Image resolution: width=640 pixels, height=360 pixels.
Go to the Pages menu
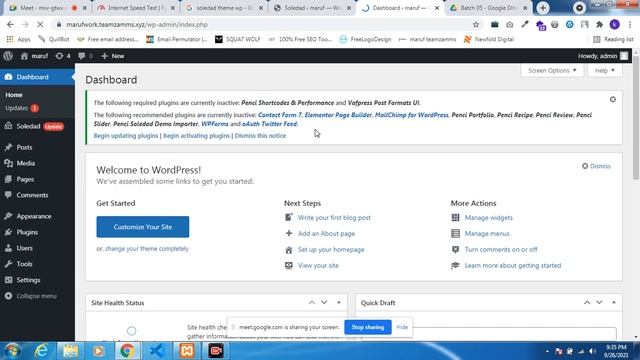point(25,179)
